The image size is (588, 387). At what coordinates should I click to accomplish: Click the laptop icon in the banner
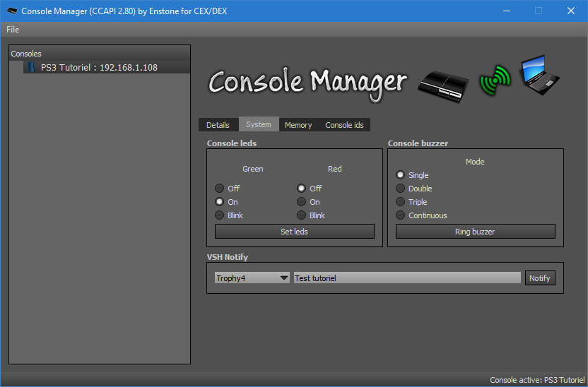[x=539, y=76]
